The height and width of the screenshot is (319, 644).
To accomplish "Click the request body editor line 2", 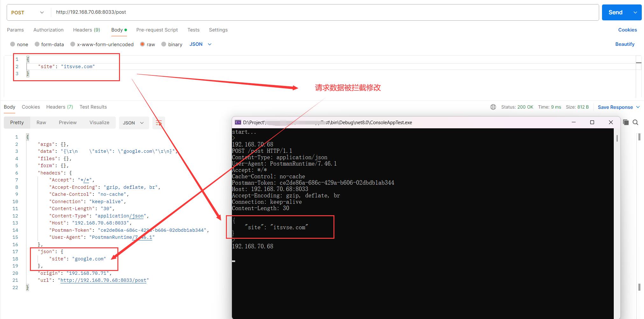I will click(x=331, y=67).
